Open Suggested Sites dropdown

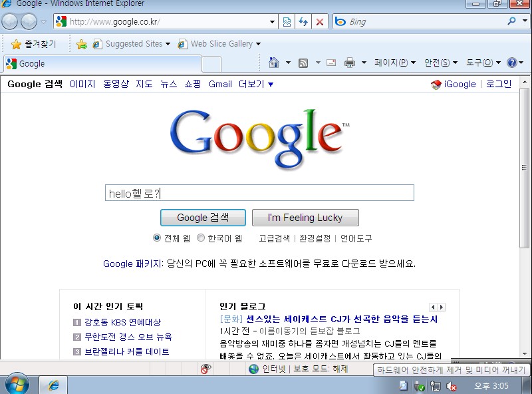tap(132, 44)
